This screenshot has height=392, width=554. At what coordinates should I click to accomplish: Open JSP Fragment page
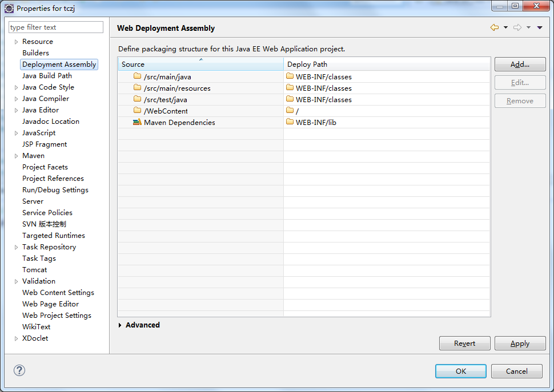pyautogui.click(x=45, y=144)
